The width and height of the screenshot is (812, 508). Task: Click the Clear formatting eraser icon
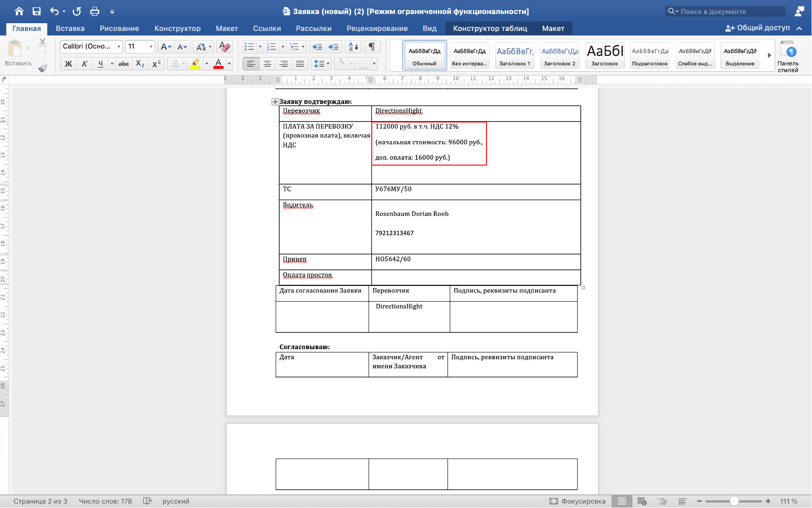click(x=224, y=46)
